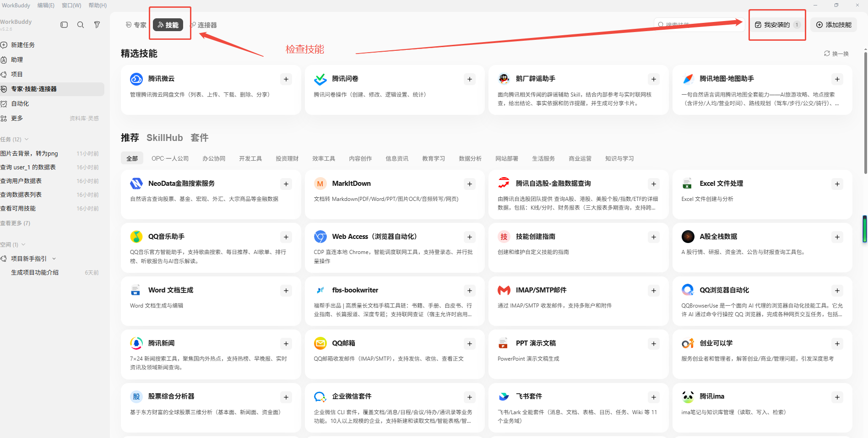The image size is (868, 438).
Task: Show more tasks via 查看更多 (7)
Action: click(x=15, y=223)
